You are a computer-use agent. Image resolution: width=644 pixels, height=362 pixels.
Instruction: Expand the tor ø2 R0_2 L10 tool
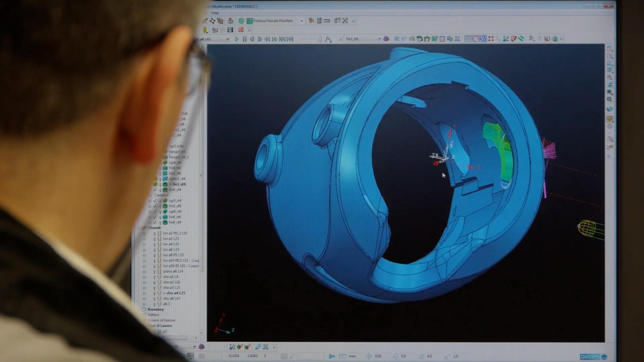point(145,233)
